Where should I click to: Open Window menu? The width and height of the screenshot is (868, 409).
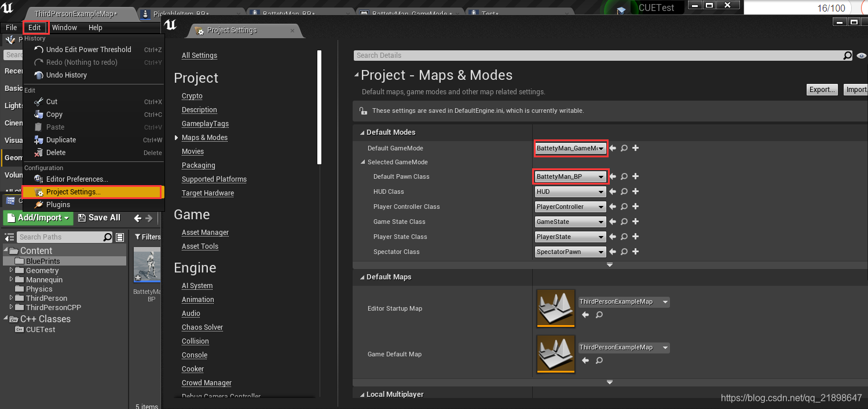tap(64, 27)
